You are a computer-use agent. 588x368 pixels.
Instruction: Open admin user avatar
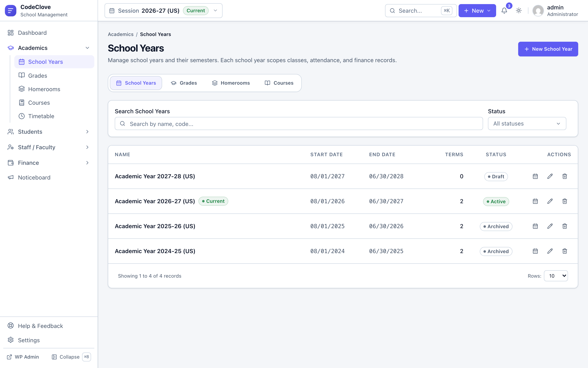coord(538,11)
